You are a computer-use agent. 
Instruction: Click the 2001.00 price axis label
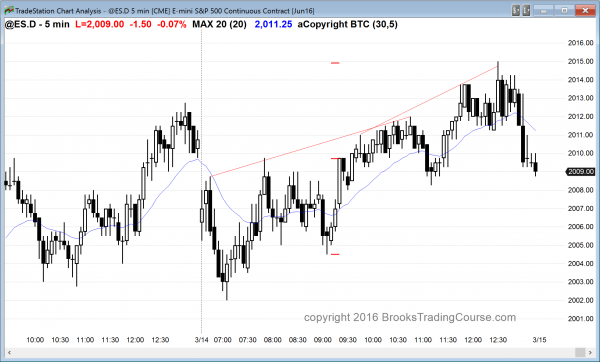[580, 318]
